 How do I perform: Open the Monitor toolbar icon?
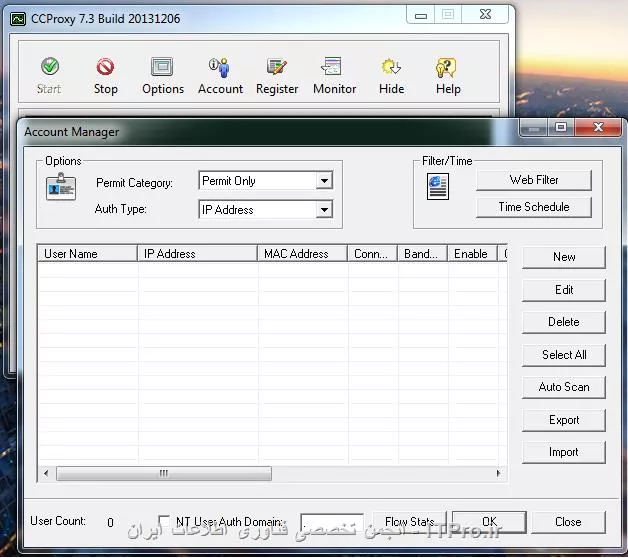point(332,66)
